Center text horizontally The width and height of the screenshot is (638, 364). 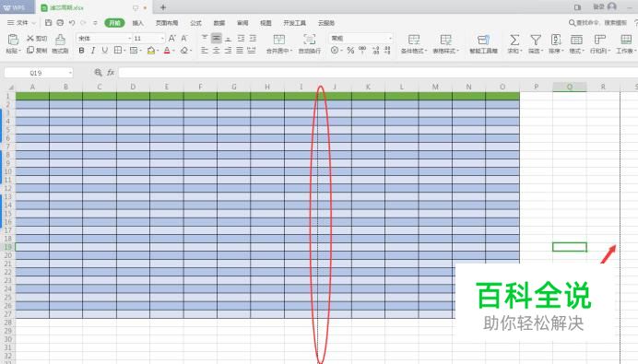(x=217, y=50)
